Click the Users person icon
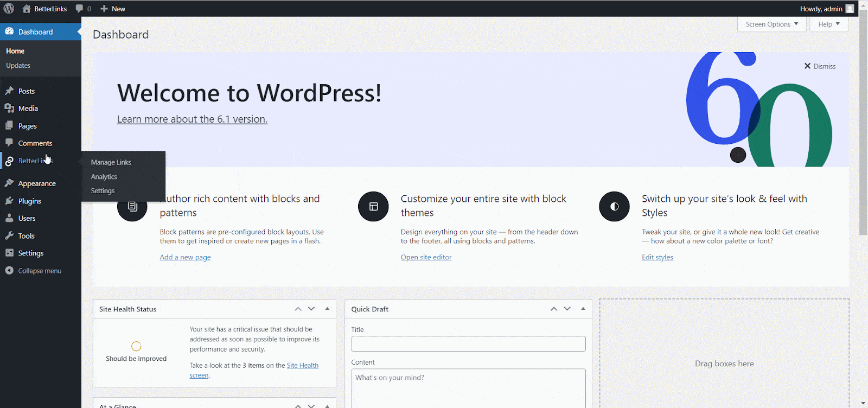Viewport: 868px width, 408px height. pyautogui.click(x=9, y=218)
